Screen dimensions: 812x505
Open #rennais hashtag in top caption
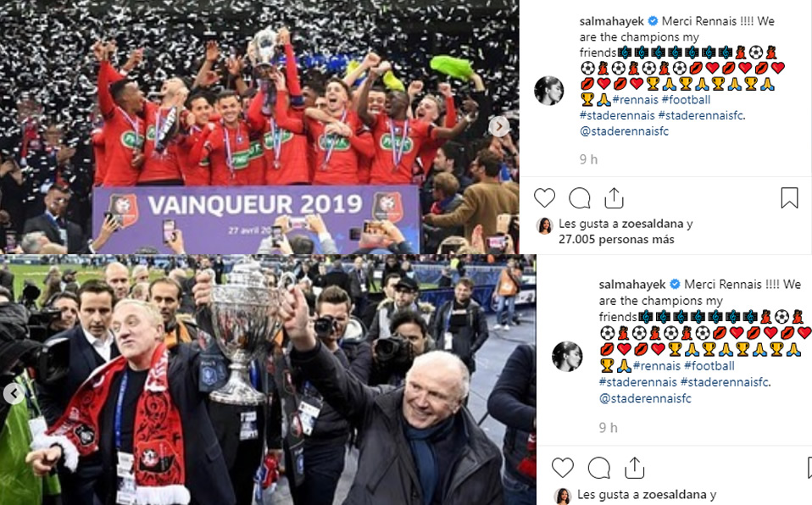click(636, 99)
